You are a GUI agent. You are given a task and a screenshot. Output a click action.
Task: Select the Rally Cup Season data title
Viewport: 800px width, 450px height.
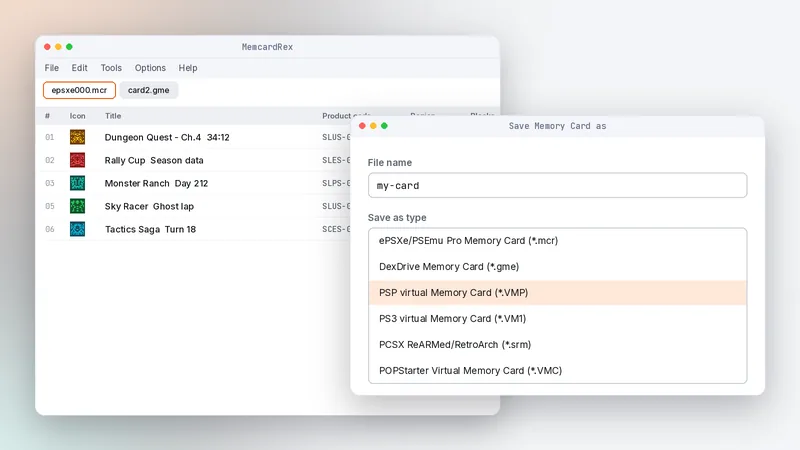tap(154, 160)
